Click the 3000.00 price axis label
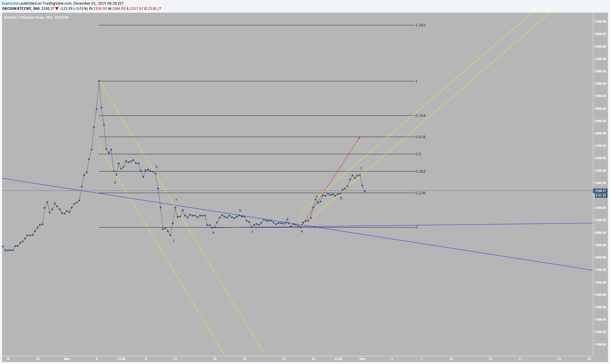 coord(600,109)
